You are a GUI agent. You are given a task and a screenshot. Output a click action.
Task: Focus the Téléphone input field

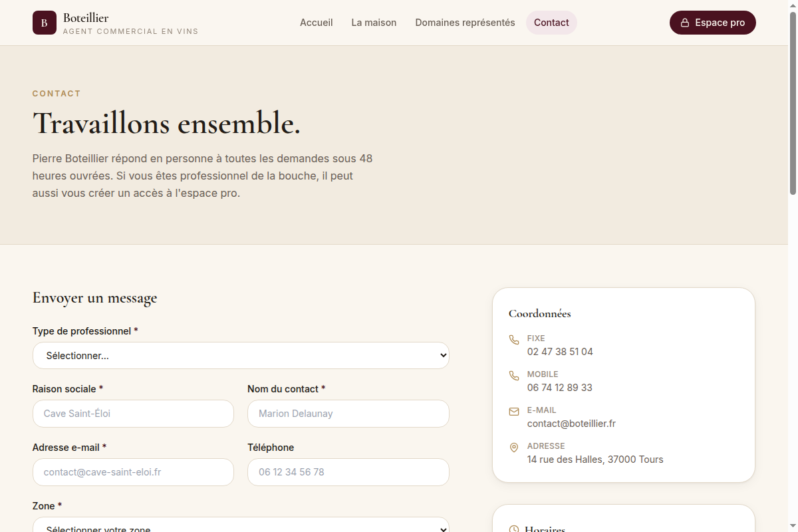(x=348, y=472)
